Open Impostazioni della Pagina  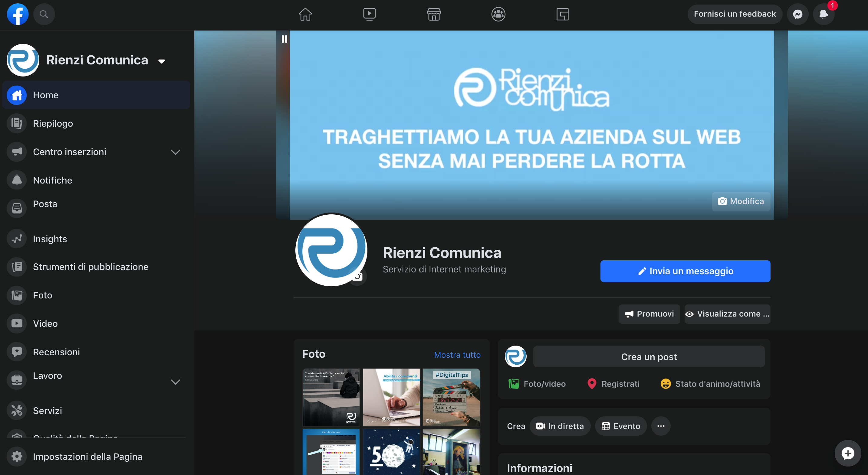click(x=87, y=457)
